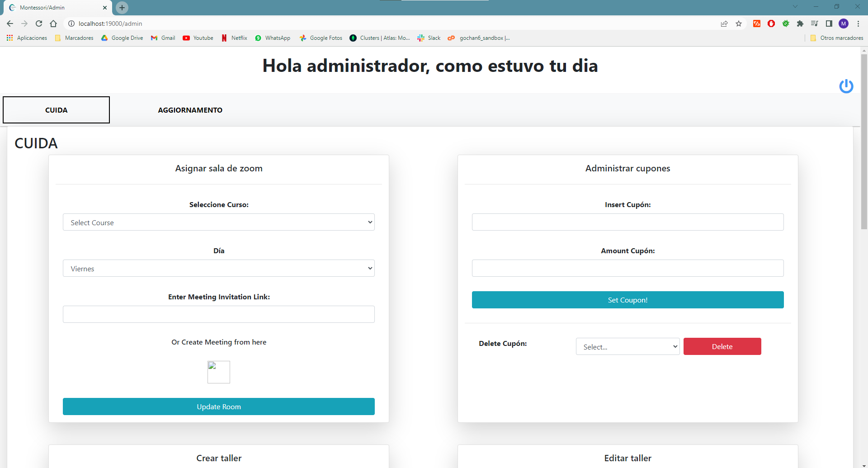
Task: Bookmark this page with star icon
Action: (x=739, y=24)
